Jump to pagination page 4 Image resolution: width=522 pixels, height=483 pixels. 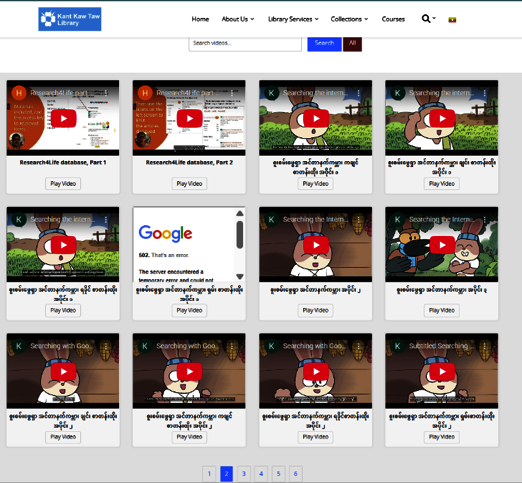click(x=261, y=473)
